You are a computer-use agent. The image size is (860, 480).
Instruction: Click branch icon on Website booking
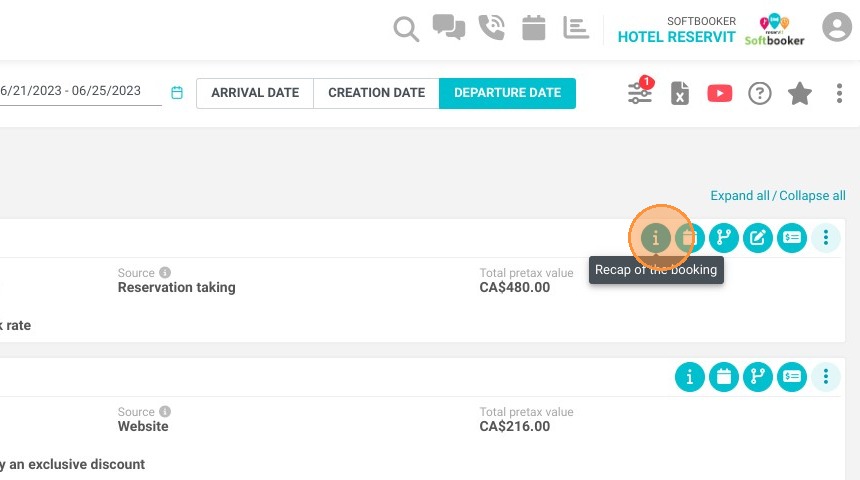757,377
